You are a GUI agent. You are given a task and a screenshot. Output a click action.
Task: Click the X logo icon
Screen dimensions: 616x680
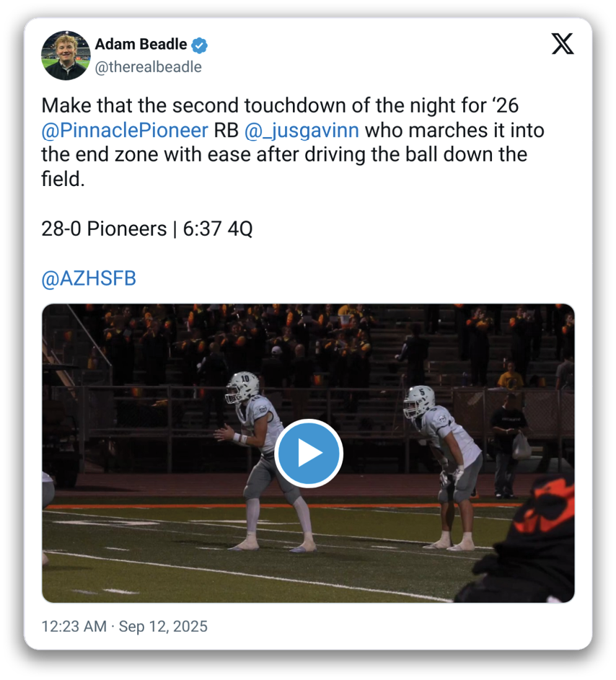[x=563, y=44]
